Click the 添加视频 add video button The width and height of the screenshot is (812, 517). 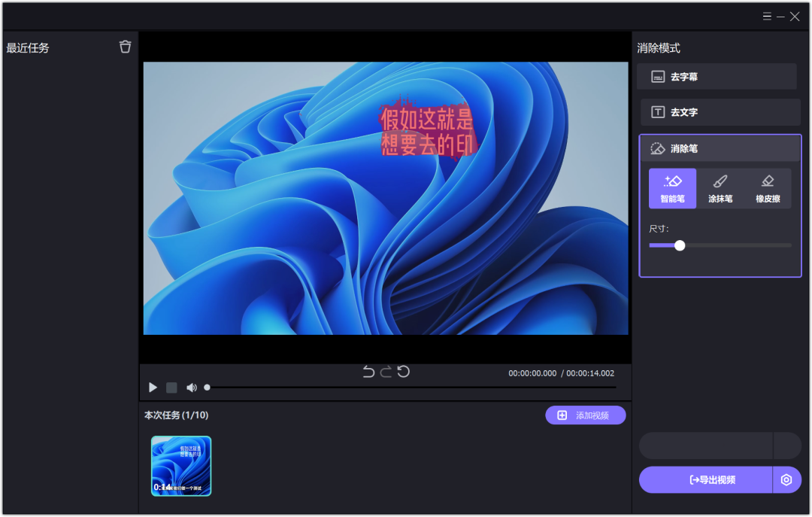(585, 415)
